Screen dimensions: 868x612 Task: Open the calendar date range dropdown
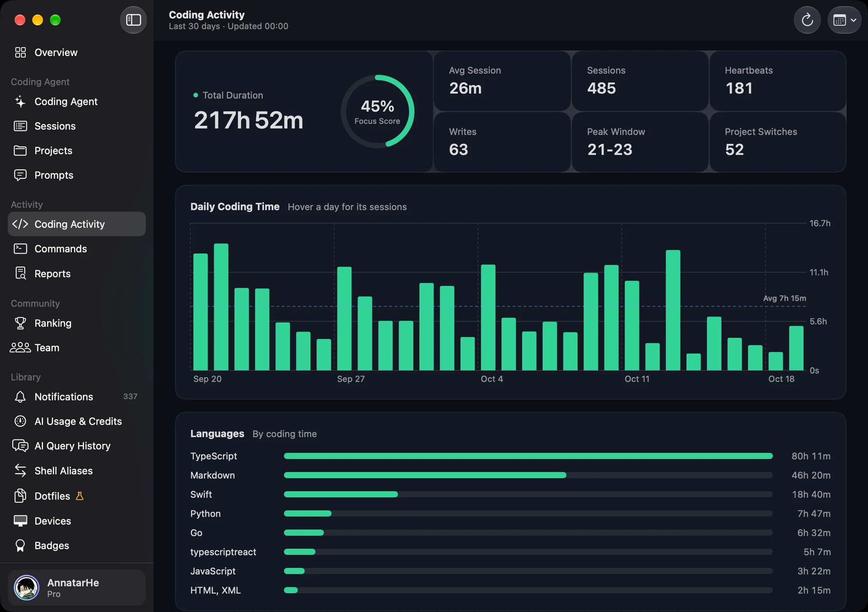click(x=844, y=20)
